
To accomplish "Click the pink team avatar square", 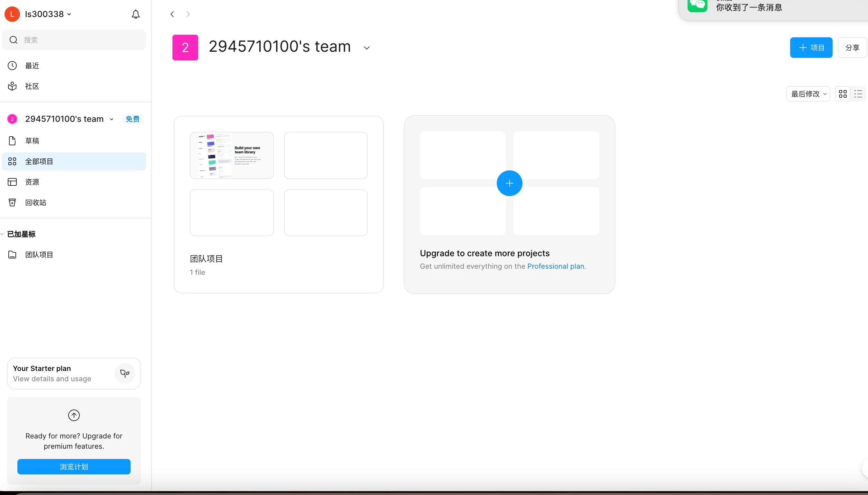I will tap(185, 48).
